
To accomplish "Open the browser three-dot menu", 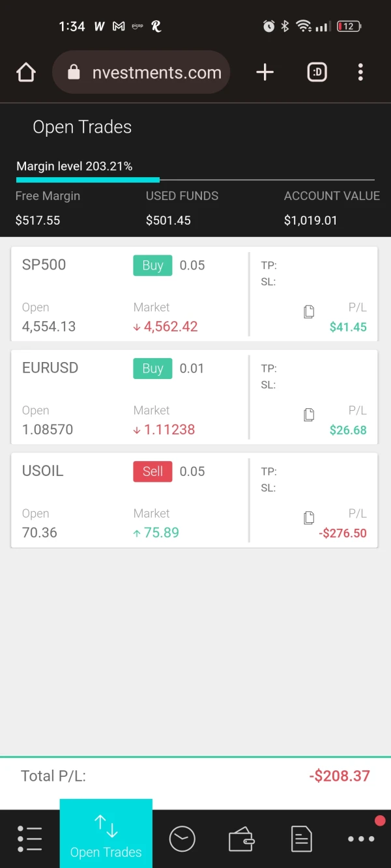I will pyautogui.click(x=360, y=72).
